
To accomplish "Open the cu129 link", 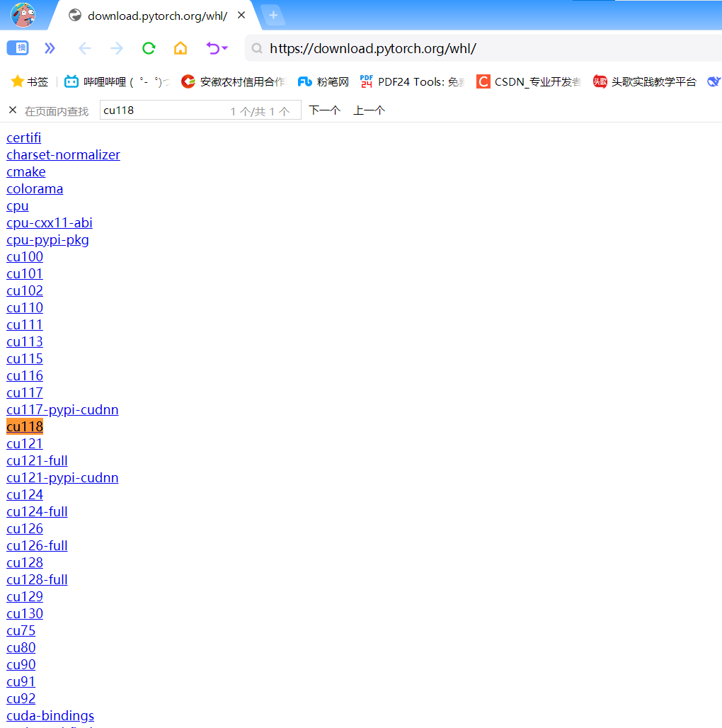I will click(x=25, y=596).
